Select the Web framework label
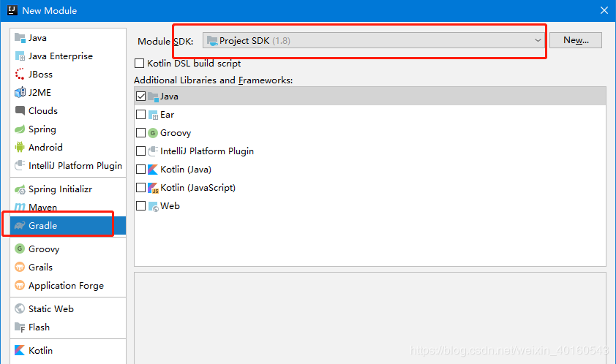This screenshot has height=364, width=616. pos(170,206)
